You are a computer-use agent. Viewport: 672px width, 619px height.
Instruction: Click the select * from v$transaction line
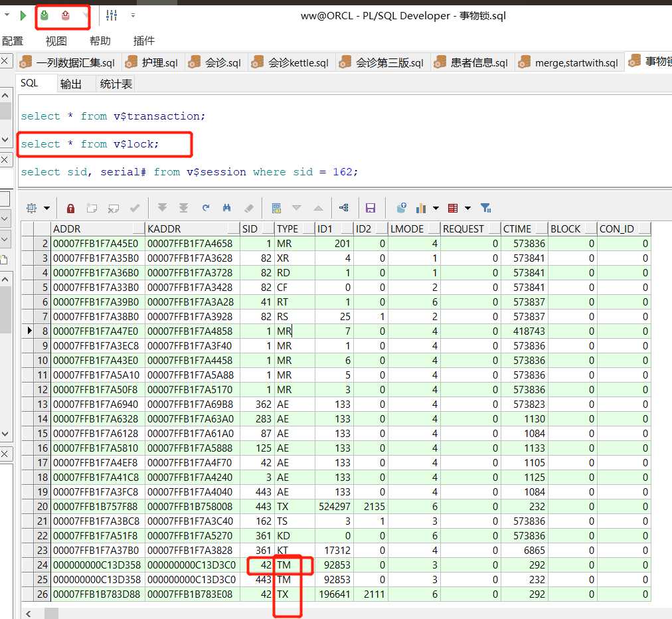113,116
